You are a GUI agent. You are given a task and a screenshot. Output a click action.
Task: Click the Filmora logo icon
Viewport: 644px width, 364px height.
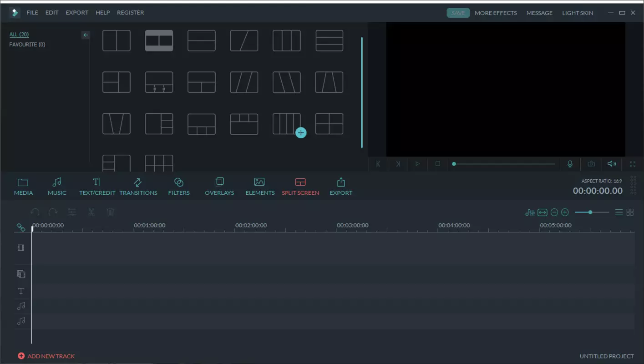(15, 13)
